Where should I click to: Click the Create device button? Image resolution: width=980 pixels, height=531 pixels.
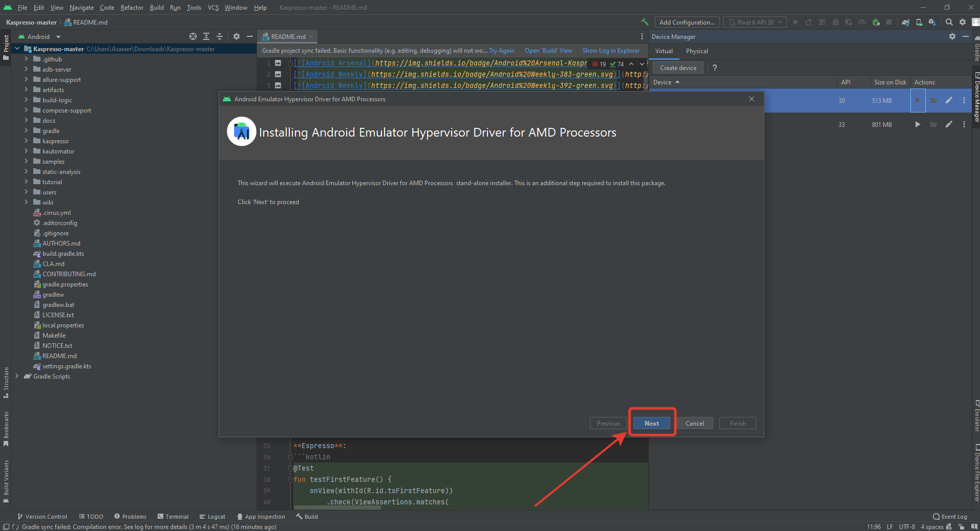(678, 68)
